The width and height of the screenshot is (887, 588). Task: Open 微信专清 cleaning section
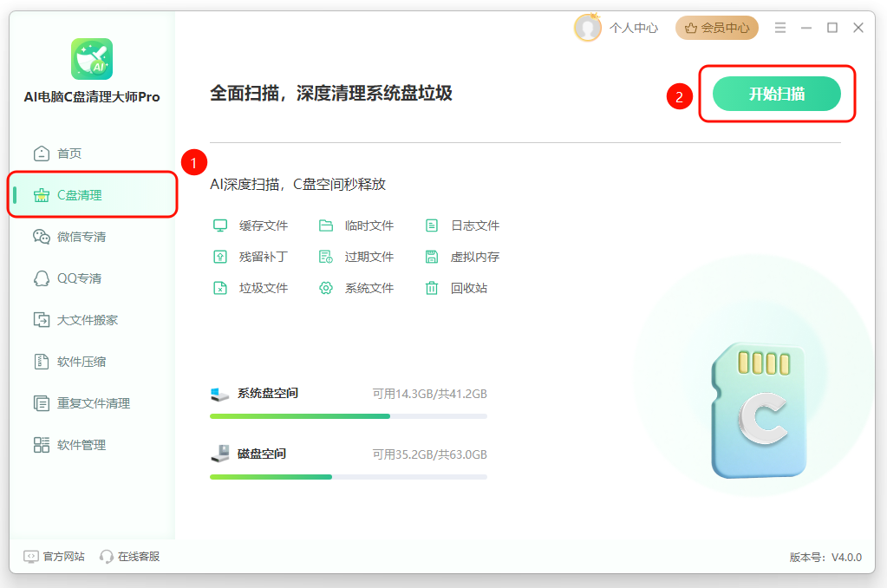click(x=81, y=237)
